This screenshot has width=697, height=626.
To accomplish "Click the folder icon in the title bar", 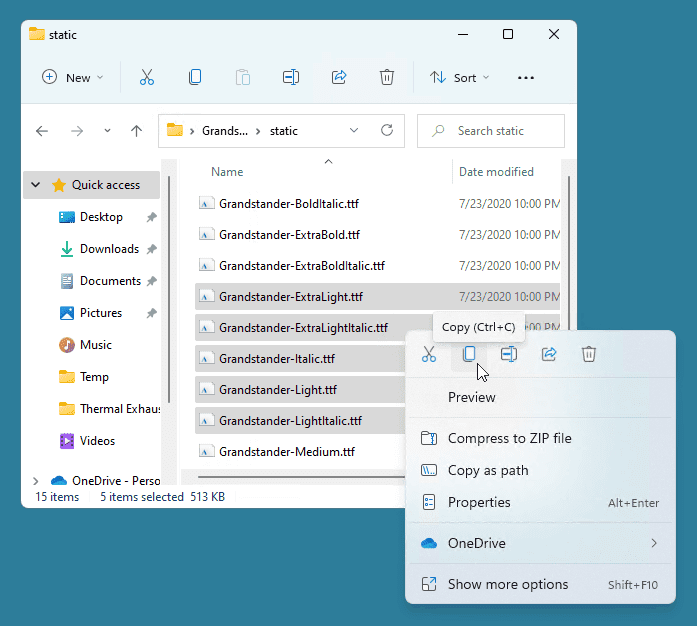I will coord(37,34).
